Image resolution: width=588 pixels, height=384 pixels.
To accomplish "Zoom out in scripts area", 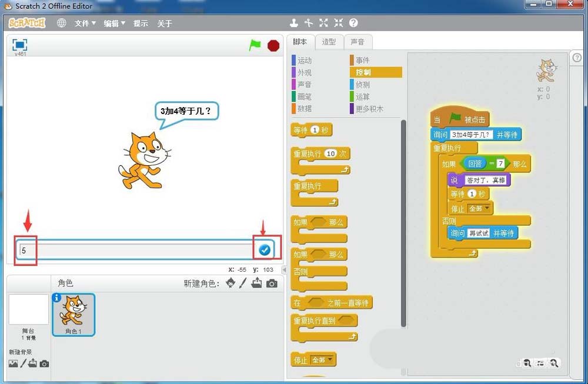I will tap(527, 363).
